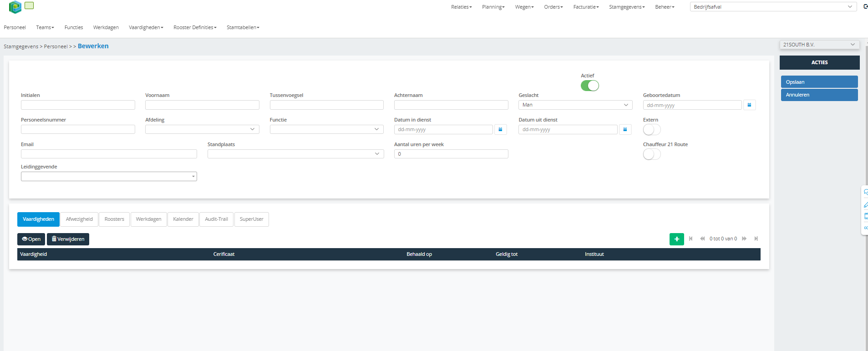This screenshot has height=351, width=868.
Task: Go to Personeel in the submenu
Action: pyautogui.click(x=15, y=27)
